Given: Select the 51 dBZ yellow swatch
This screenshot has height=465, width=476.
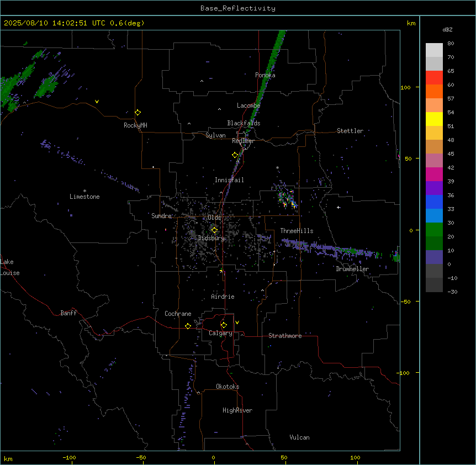Looking at the screenshot, I should click(x=434, y=119).
